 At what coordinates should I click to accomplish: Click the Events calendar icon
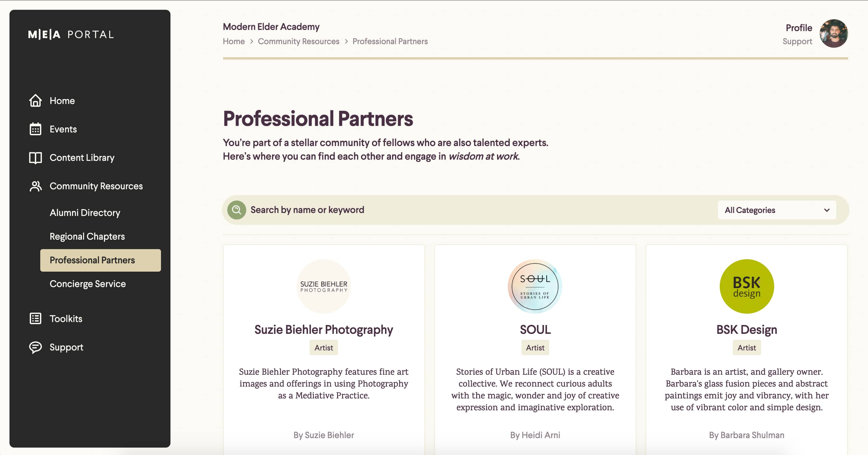[x=36, y=129]
